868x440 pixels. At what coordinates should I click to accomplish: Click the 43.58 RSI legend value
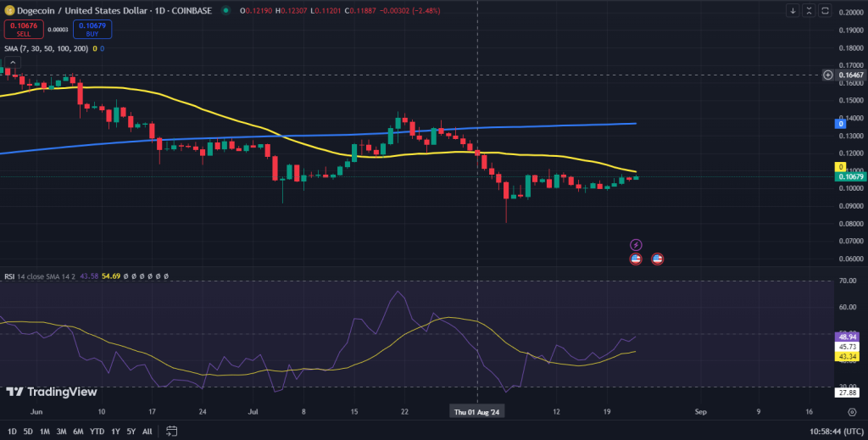[89, 276]
